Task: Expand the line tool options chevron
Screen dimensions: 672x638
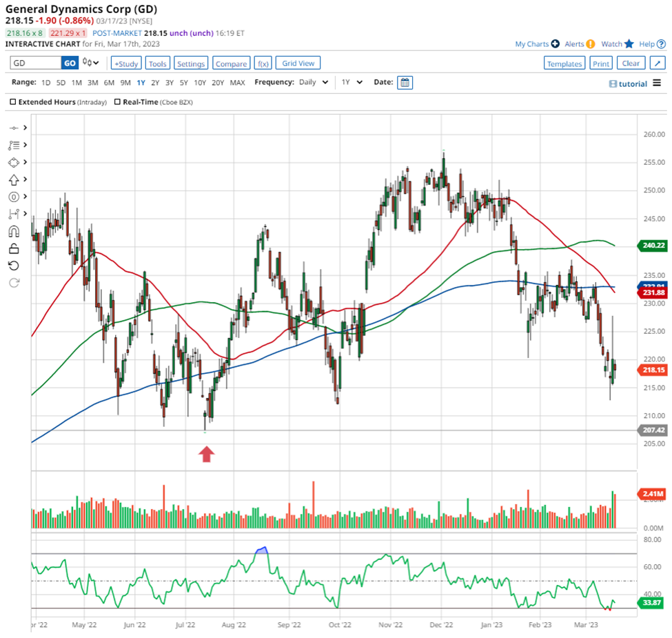Action: (x=26, y=128)
